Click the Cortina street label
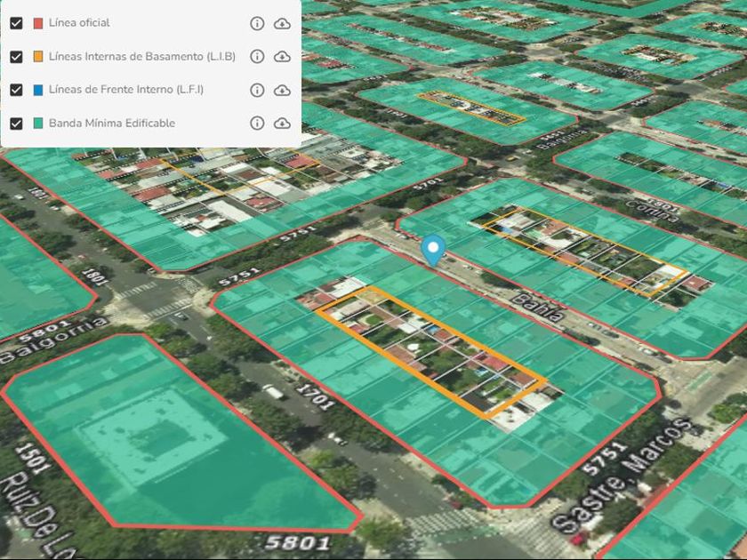Viewport: 747px width, 560px height. coord(651,211)
